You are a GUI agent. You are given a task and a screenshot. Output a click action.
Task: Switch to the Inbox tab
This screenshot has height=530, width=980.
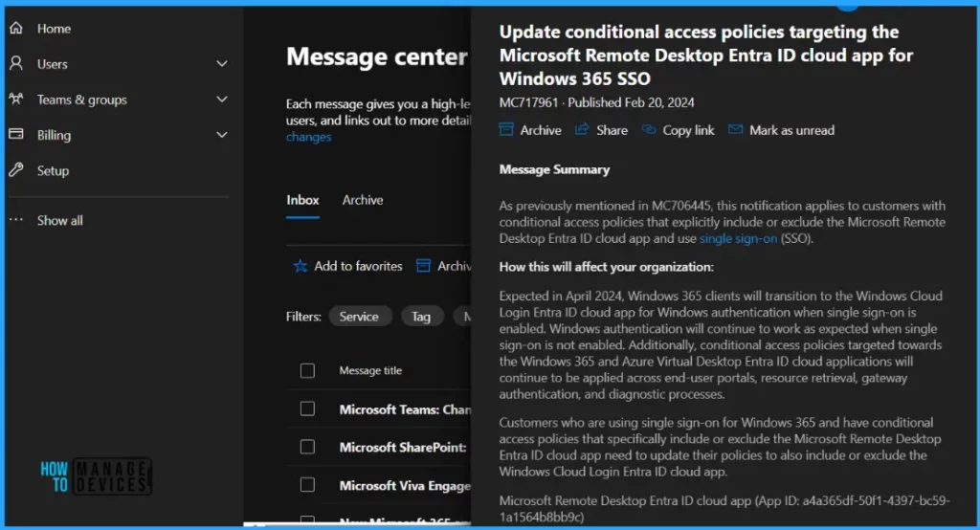point(302,200)
